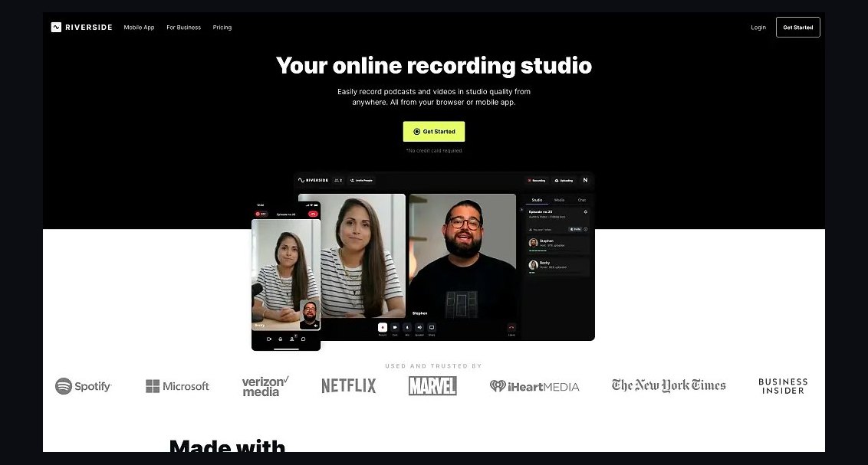
Task: Open episode settings gear icon
Action: (586, 211)
